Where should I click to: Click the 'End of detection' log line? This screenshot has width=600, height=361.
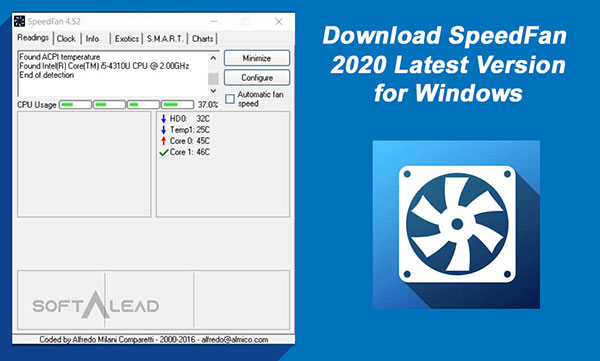[47, 75]
